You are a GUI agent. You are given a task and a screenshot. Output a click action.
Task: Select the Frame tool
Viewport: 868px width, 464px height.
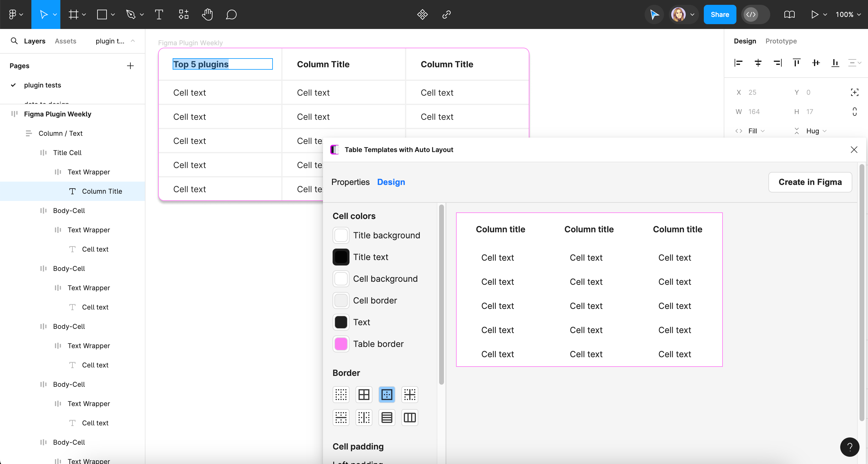coord(73,14)
